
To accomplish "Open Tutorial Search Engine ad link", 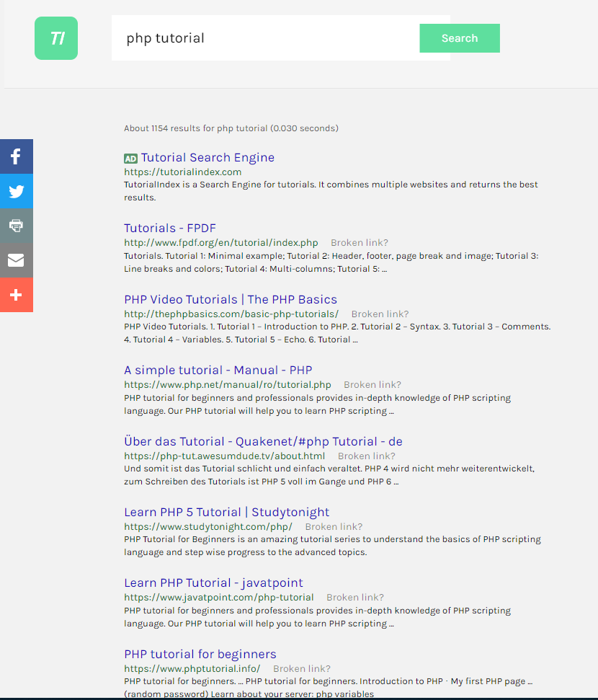I will 207,158.
